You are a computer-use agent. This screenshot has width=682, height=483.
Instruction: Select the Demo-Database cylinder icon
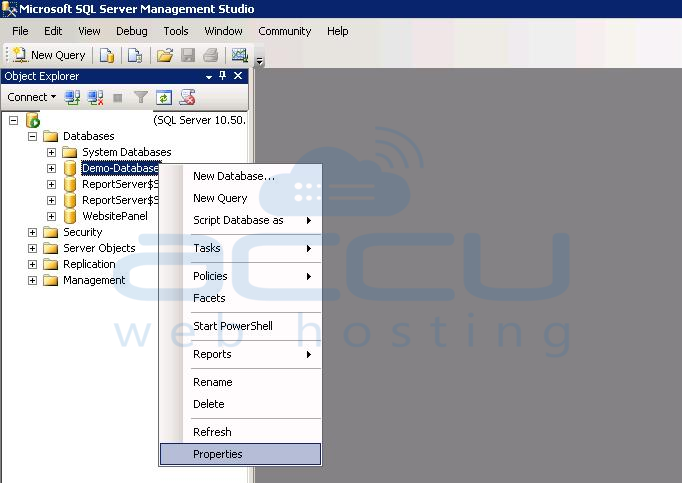click(70, 168)
